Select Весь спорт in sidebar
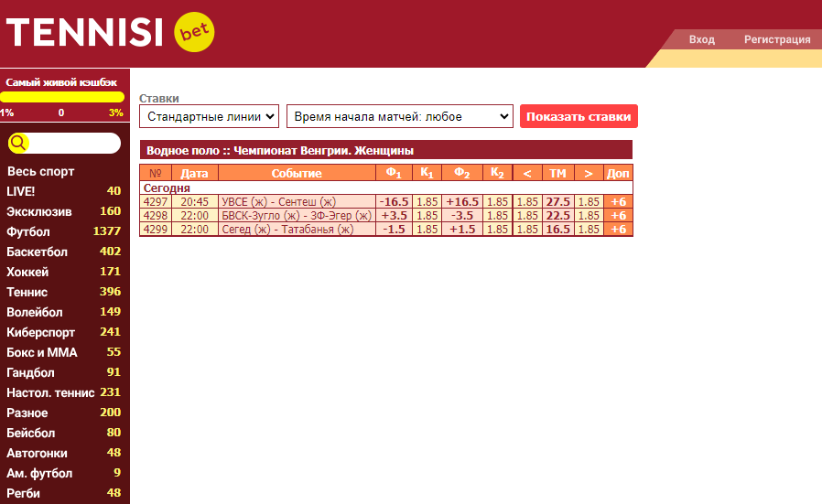The width and height of the screenshot is (822, 504). [x=41, y=171]
